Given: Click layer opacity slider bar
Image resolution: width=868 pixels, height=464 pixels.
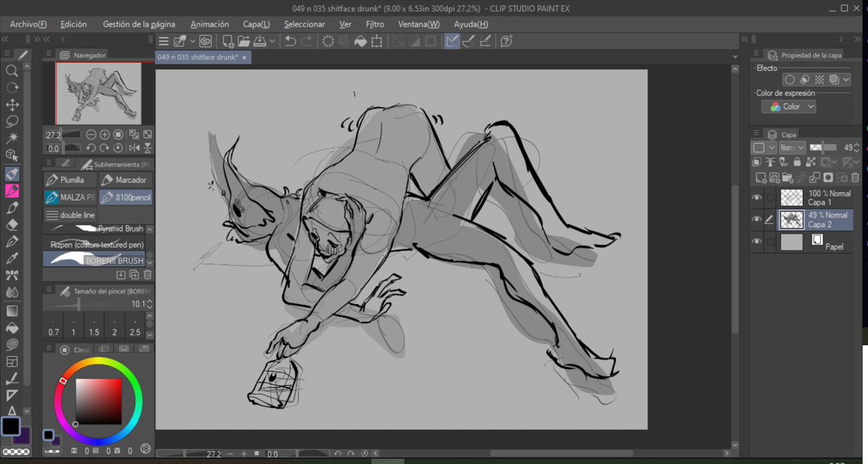Looking at the screenshot, I should click(x=822, y=148).
